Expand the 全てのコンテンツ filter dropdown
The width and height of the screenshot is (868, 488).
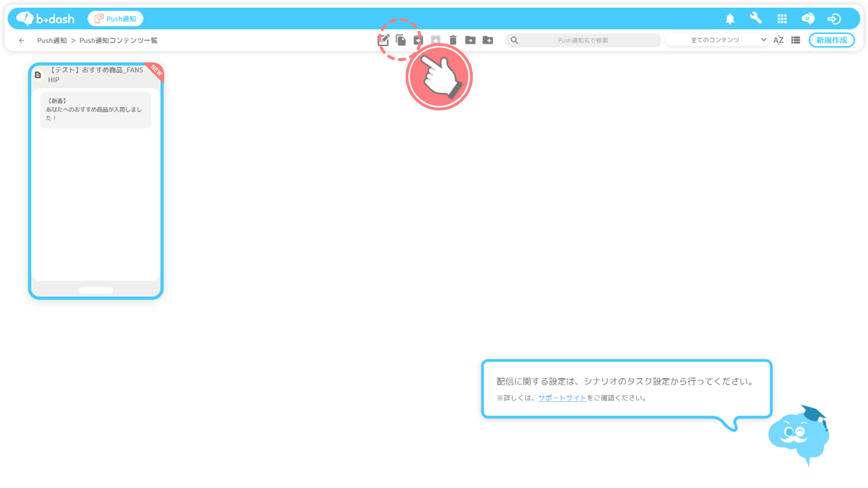pyautogui.click(x=717, y=40)
